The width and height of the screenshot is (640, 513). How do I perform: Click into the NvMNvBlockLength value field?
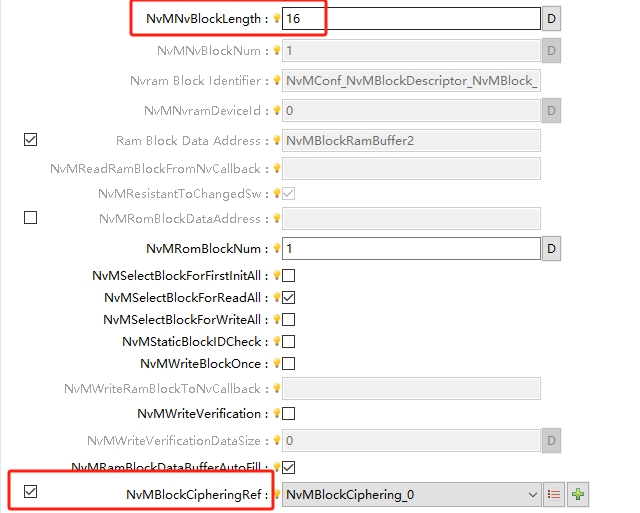(410, 18)
